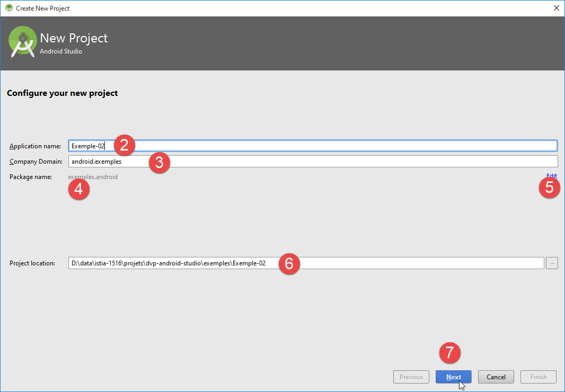Click the Android Studio logo in header

[x=23, y=43]
